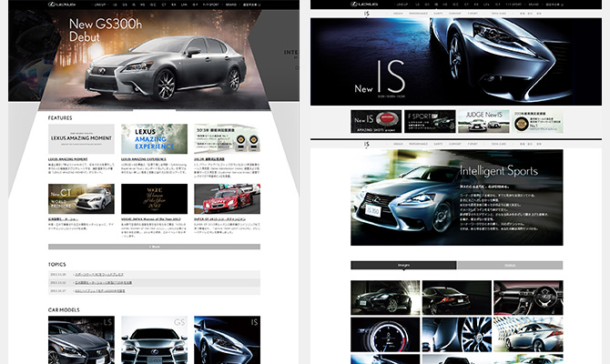Screen dimensions: 610x364
Task: Open the 2013.11.20 topic link
Action: point(99,275)
